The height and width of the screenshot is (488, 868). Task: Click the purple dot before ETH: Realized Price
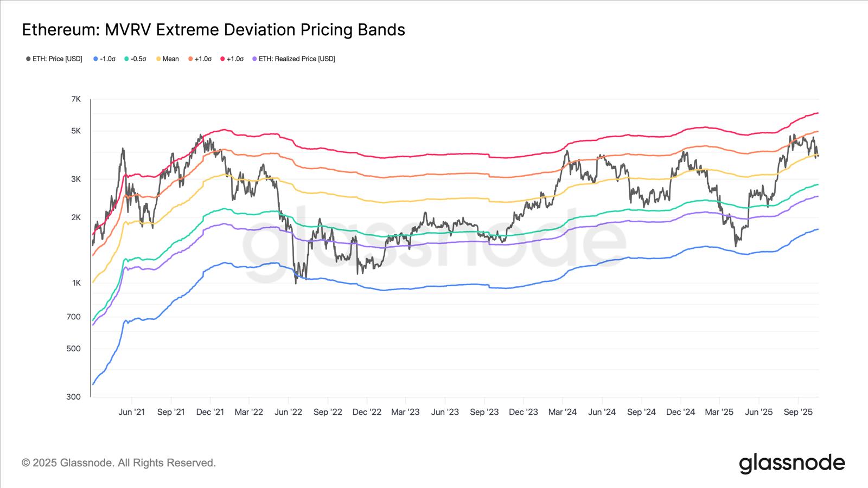254,59
